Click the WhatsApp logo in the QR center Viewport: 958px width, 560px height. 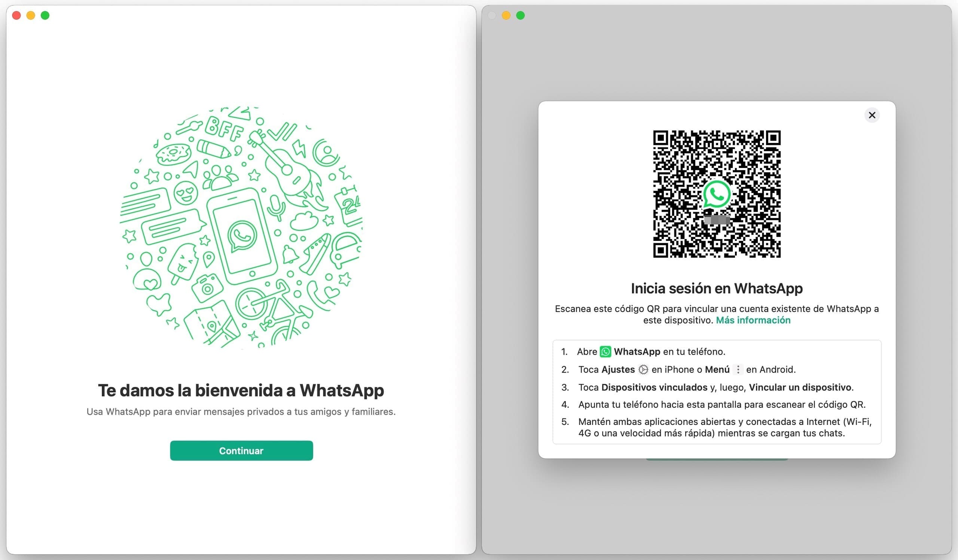click(717, 194)
